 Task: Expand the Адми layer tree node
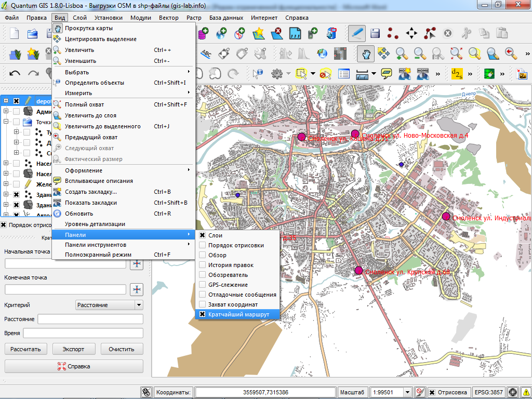(x=6, y=111)
